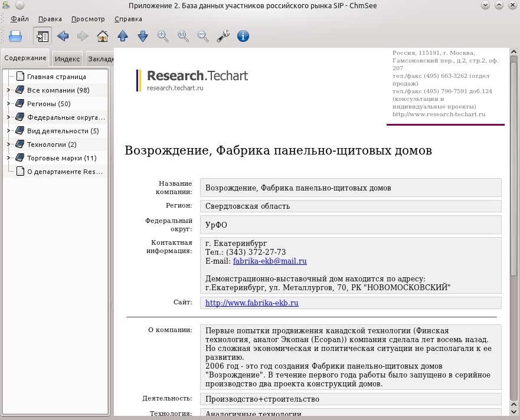
Task: Open the Правка menu
Action: click(50, 19)
